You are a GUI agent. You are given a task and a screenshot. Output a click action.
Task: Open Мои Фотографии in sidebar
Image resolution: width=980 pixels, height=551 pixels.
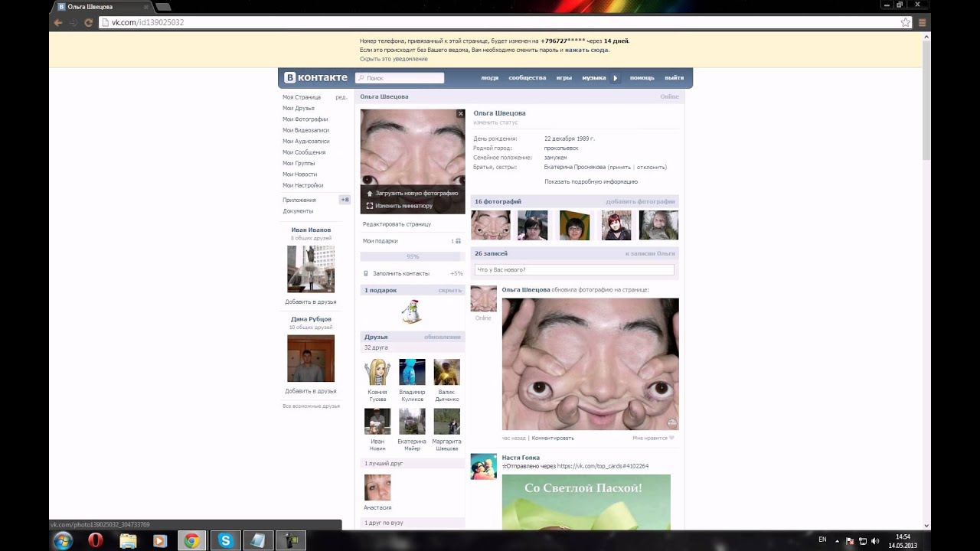(x=305, y=119)
